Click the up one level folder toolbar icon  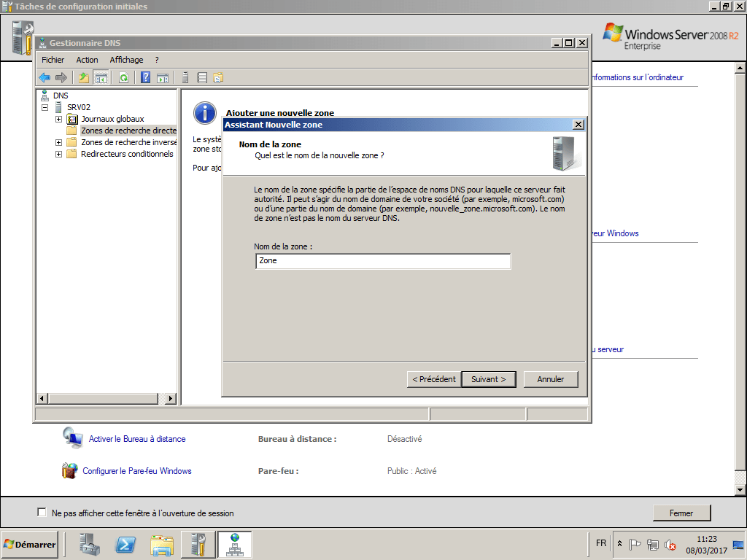pyautogui.click(x=85, y=77)
